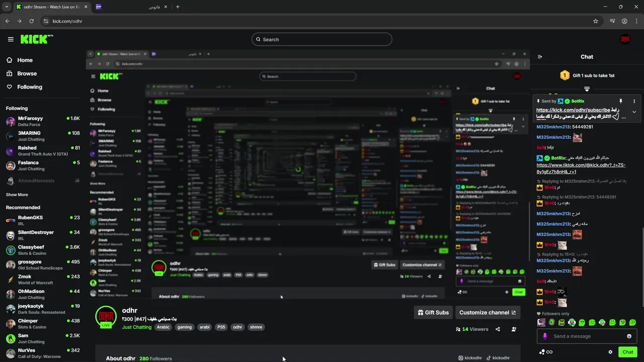Viewport: 644px width, 362px height.
Task: Click the live stream video player
Action: [307, 174]
